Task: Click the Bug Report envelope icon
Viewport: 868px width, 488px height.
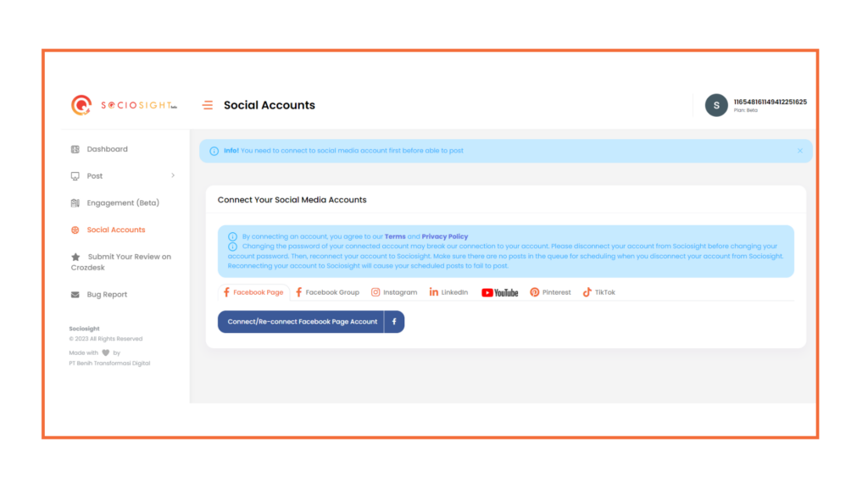Action: pos(75,295)
